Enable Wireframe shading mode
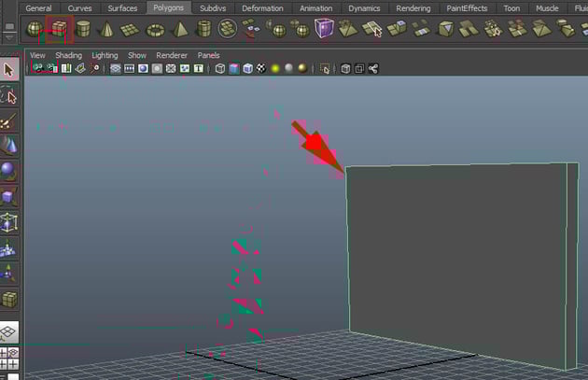The image size is (588, 380). pyautogui.click(x=220, y=69)
